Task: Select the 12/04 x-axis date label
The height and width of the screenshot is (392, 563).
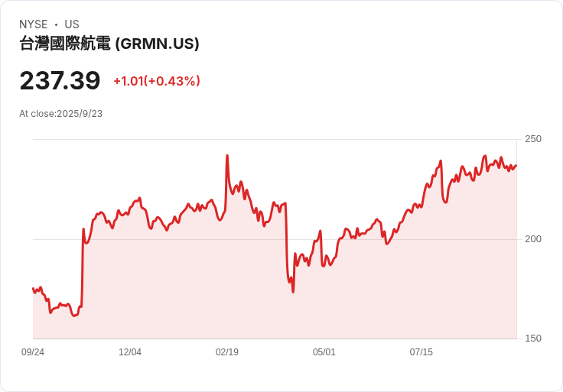Action: coord(130,352)
